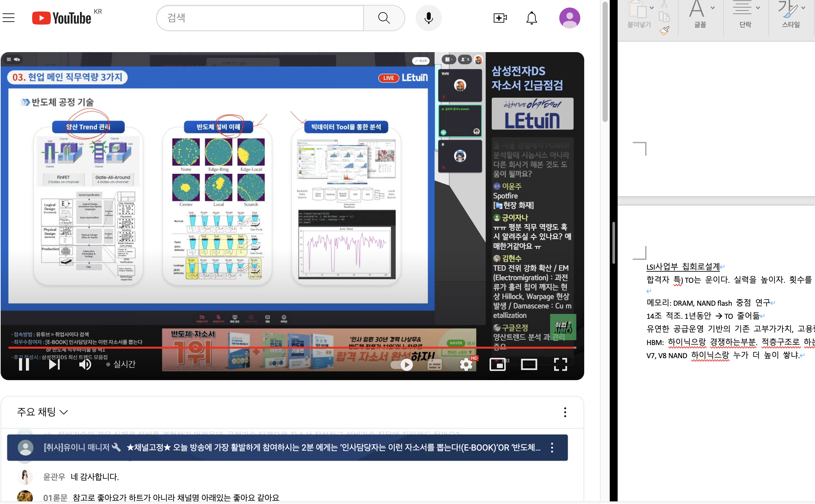Click the '14조 적조' line in Word document

703,316
